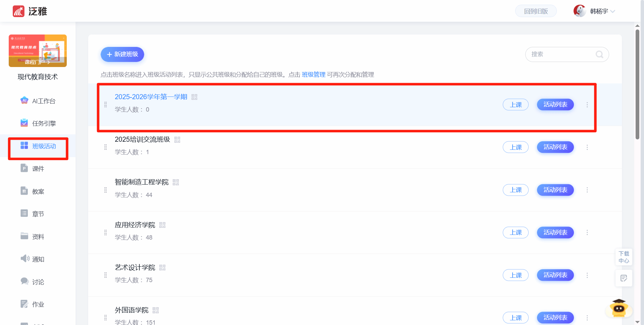644x325 pixels.
Task: Click the 新建班级 button
Action: (x=122, y=54)
